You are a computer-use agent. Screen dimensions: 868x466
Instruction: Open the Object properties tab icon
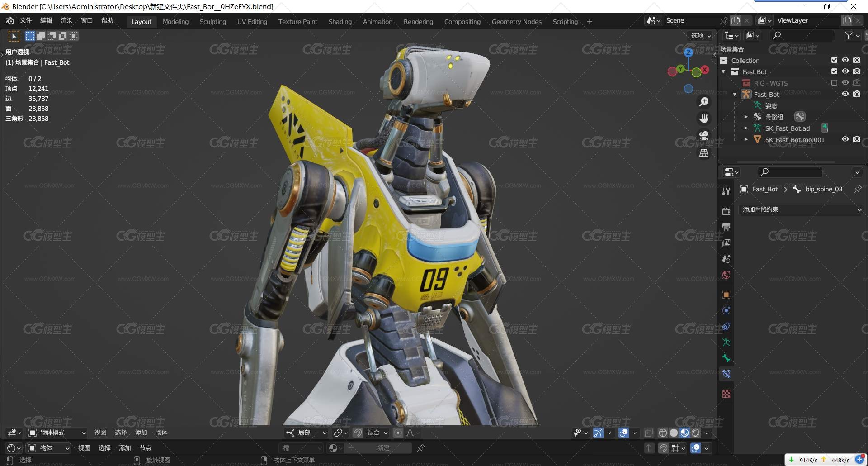click(726, 295)
